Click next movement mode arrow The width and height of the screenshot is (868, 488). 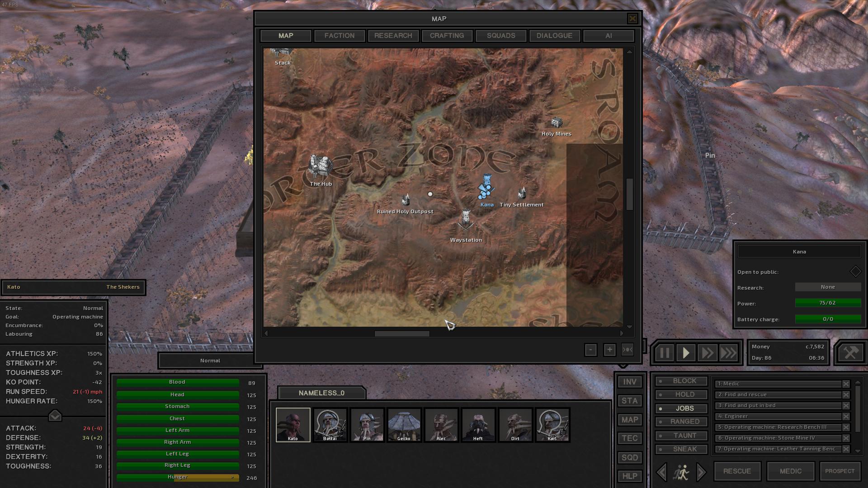[x=701, y=472]
